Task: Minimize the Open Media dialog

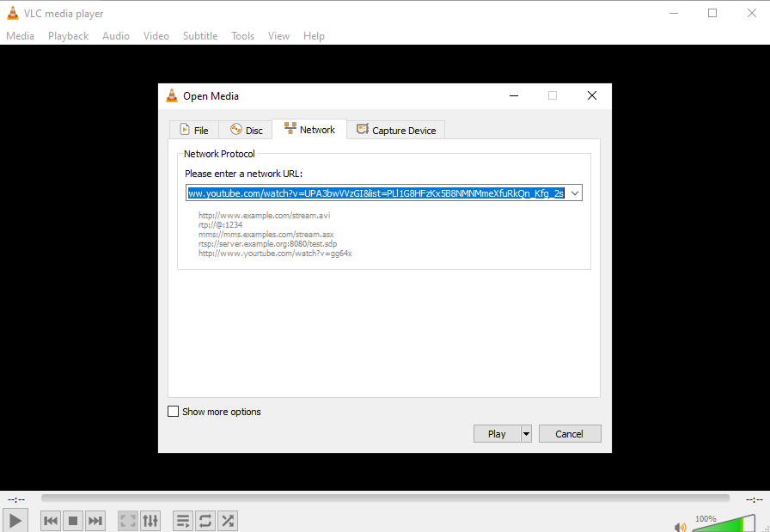Action: pos(514,95)
